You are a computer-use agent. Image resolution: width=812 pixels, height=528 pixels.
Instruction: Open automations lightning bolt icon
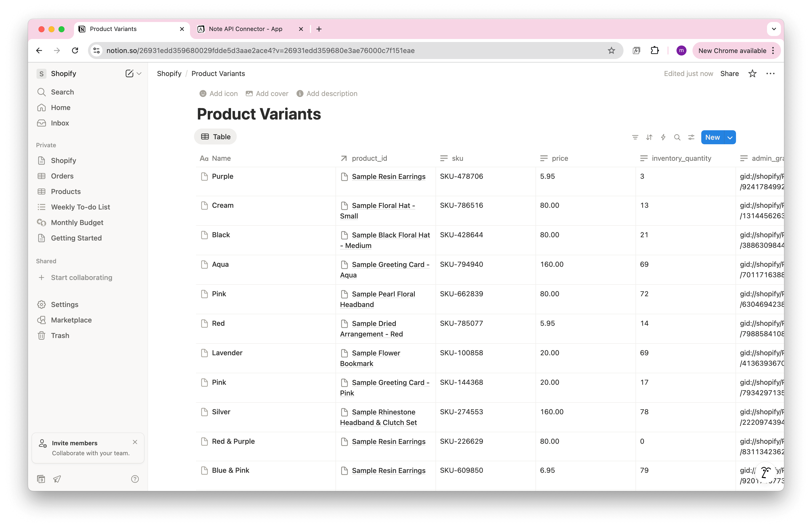click(663, 137)
